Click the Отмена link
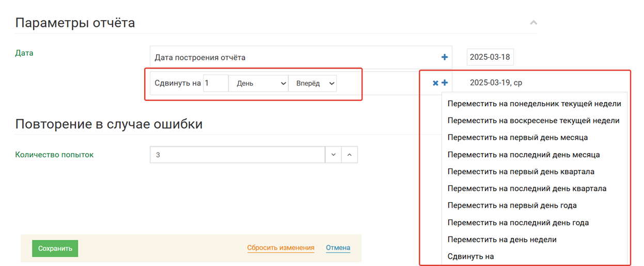 [338, 248]
